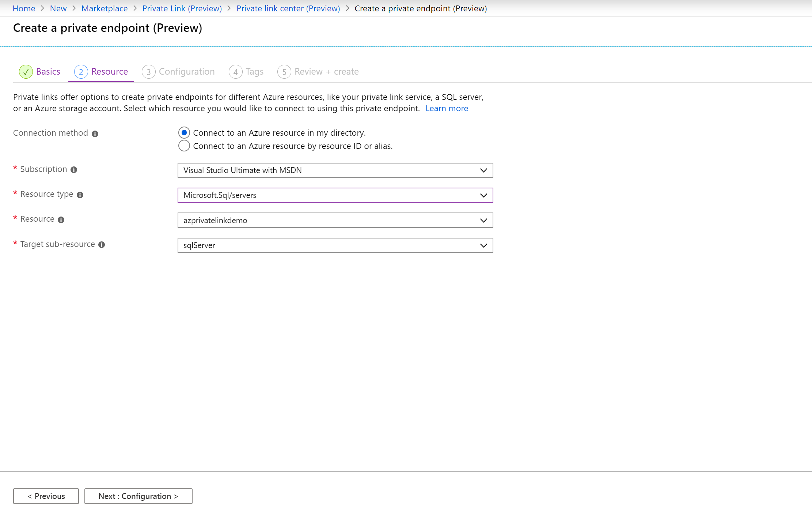Switch to the Configuration tab
Image resolution: width=812 pixels, height=515 pixels.
coord(186,71)
